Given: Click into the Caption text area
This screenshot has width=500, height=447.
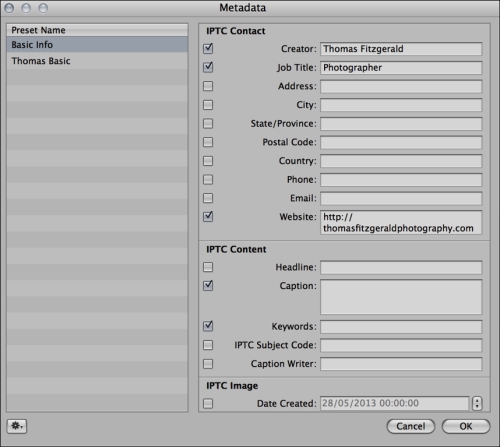Looking at the screenshot, I should (x=401, y=297).
